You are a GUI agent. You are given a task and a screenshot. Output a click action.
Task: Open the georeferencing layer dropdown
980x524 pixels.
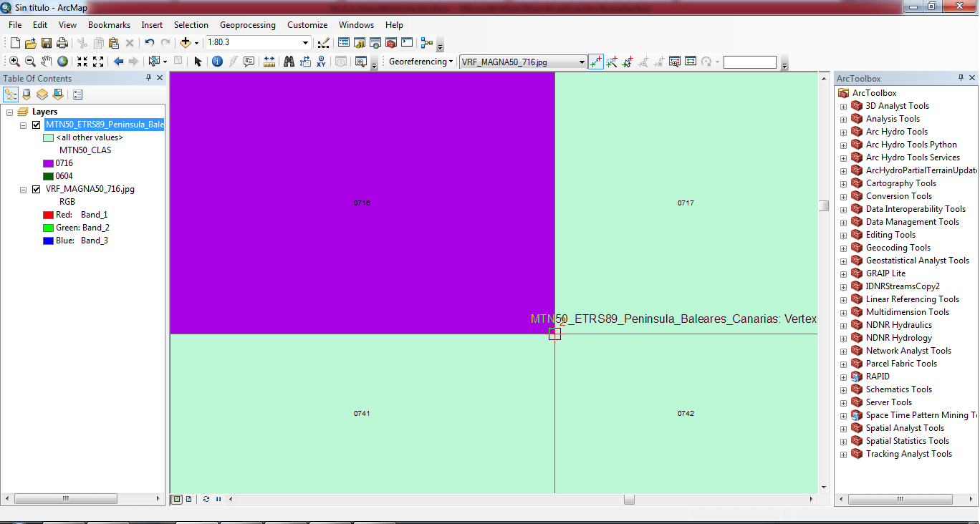tap(582, 62)
